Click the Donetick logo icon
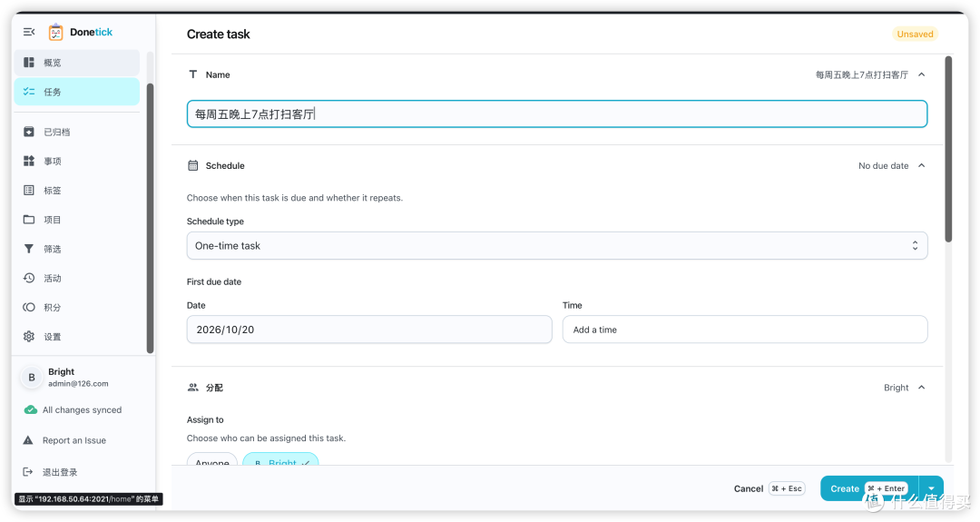Image resolution: width=980 pixels, height=522 pixels. [x=55, y=32]
